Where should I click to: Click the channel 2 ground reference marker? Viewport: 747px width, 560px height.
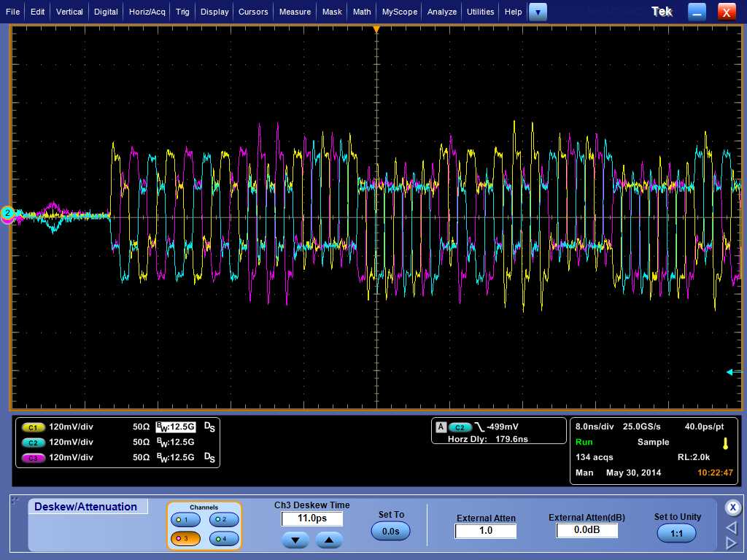(x=7, y=213)
